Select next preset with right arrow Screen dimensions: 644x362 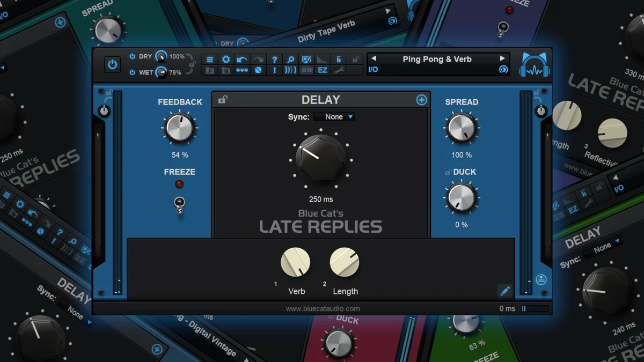point(502,58)
